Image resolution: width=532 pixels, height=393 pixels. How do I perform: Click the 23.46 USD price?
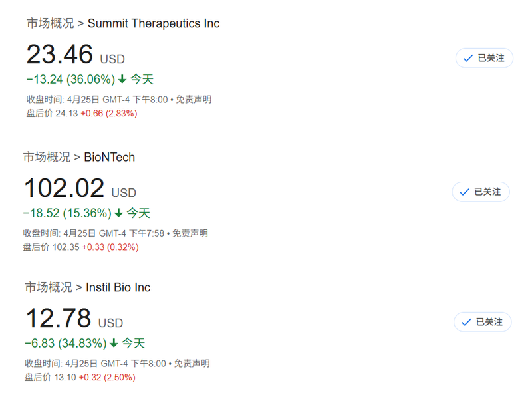point(60,55)
